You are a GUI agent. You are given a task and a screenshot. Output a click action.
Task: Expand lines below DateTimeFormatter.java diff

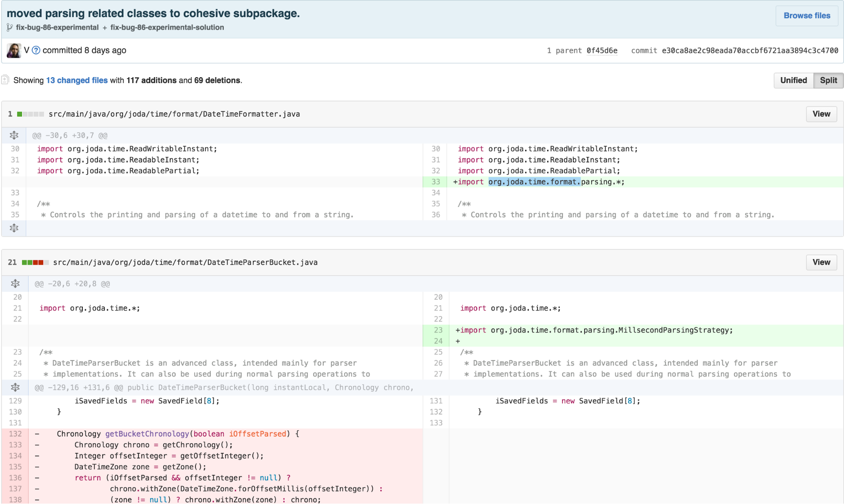[x=14, y=228]
